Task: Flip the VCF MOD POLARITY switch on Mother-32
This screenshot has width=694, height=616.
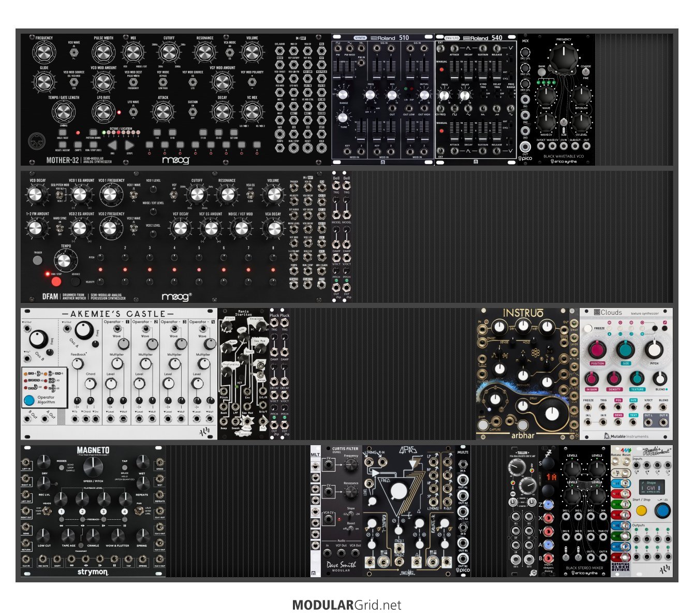Action: point(252,81)
